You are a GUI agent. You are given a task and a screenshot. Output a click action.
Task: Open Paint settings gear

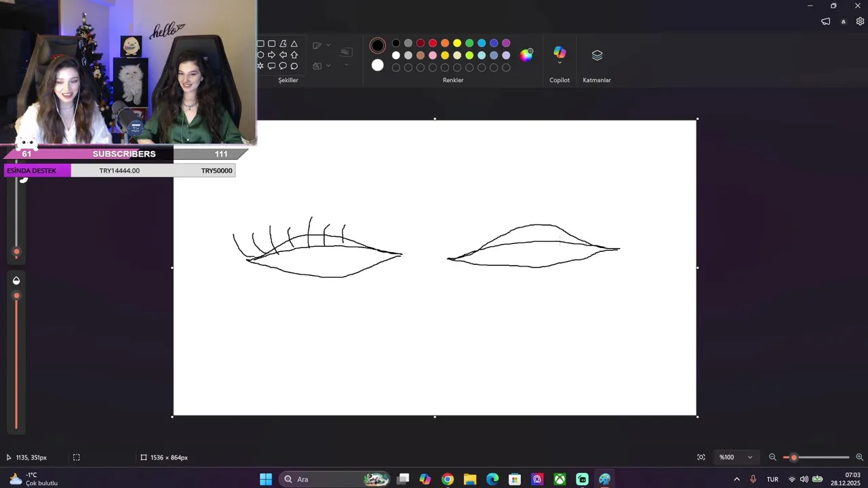click(x=860, y=21)
